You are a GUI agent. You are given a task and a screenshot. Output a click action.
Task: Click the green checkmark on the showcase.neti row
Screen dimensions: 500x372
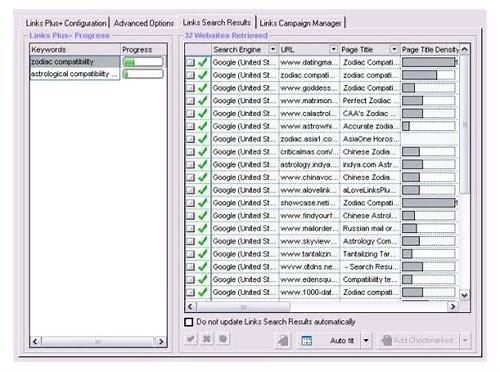pos(202,203)
